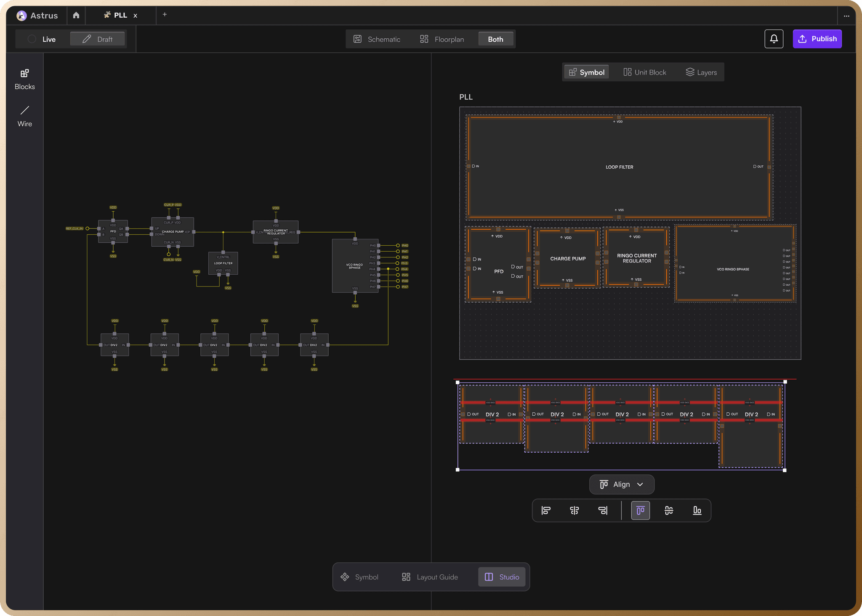Select the VCO RINGO 8PHASE schematic block
The image size is (862, 616).
pyautogui.click(x=355, y=266)
